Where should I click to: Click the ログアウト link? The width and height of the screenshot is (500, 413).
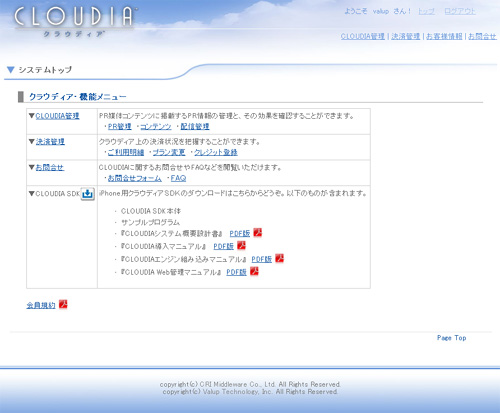click(460, 11)
